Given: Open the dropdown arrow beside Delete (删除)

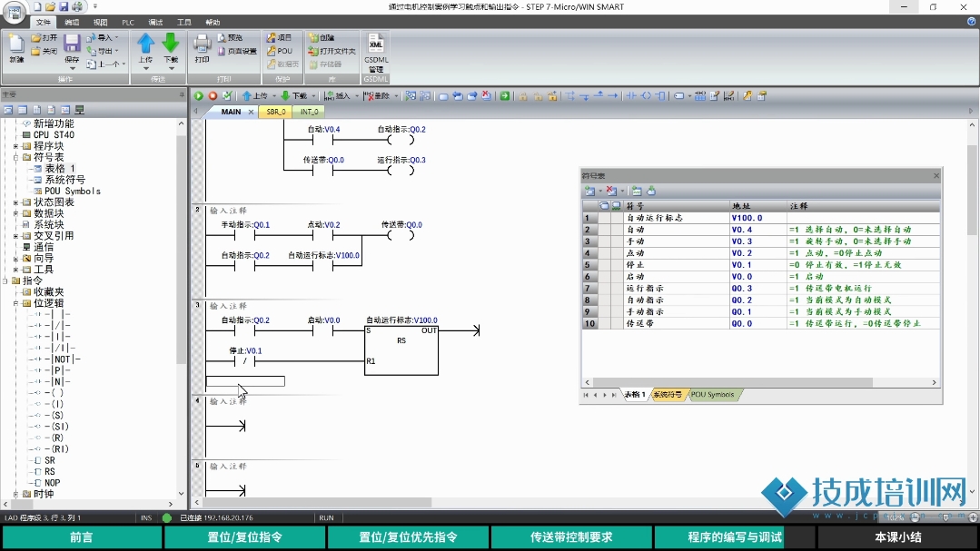Looking at the screenshot, I should [x=396, y=96].
